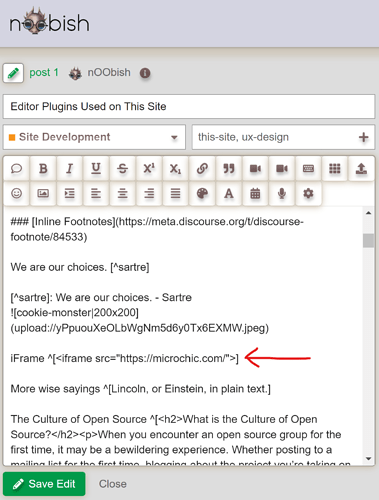Image resolution: width=379 pixels, height=500 pixels.
Task: Click the info circle icon
Action: [x=145, y=73]
